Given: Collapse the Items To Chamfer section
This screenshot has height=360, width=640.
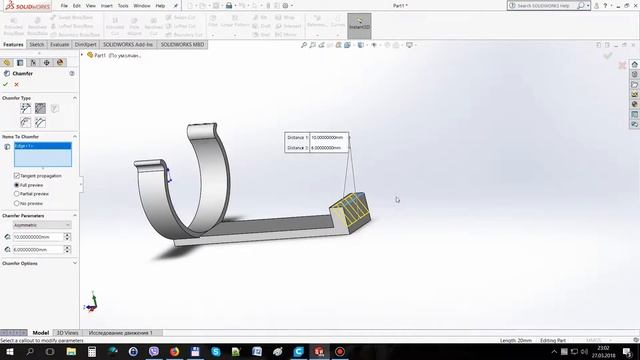Looking at the screenshot, I should click(x=75, y=136).
